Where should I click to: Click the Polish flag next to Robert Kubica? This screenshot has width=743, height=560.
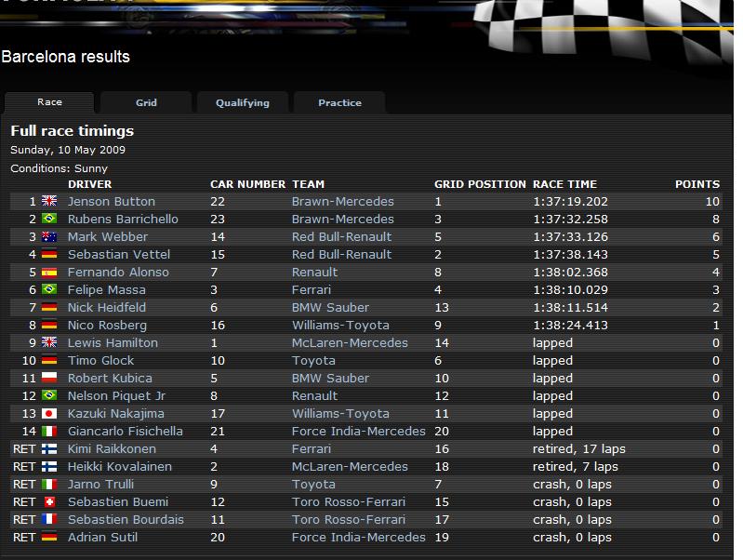49,378
